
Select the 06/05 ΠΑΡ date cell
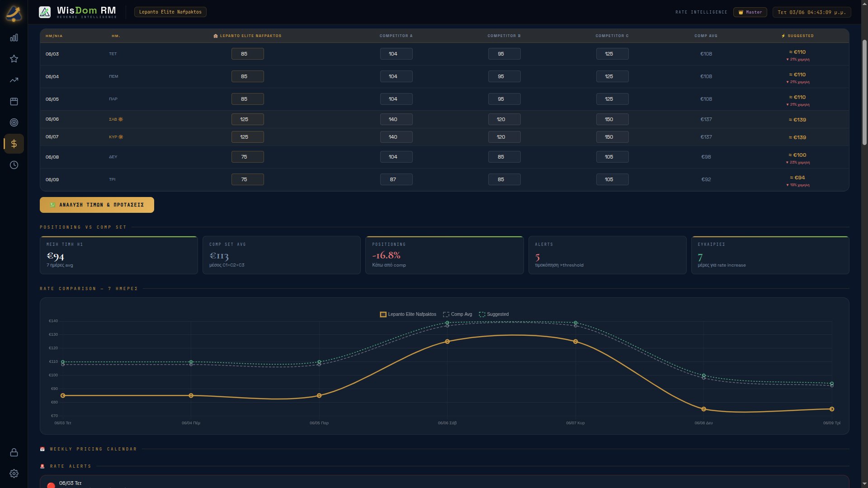point(52,99)
